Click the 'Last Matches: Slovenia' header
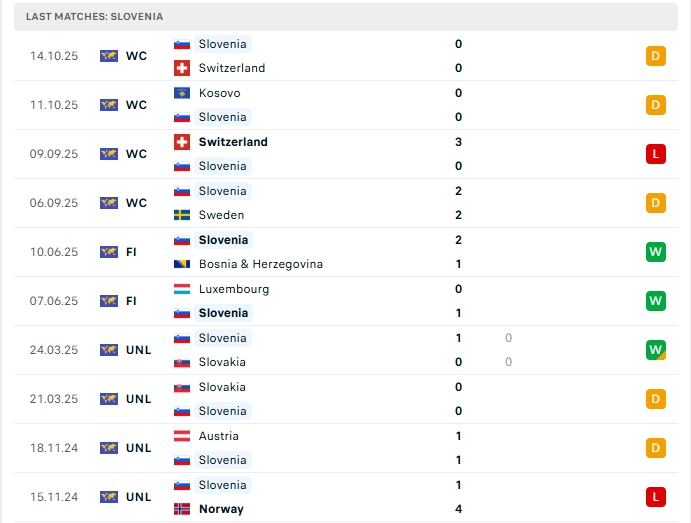Viewport: 691px width, 523px height. click(95, 17)
